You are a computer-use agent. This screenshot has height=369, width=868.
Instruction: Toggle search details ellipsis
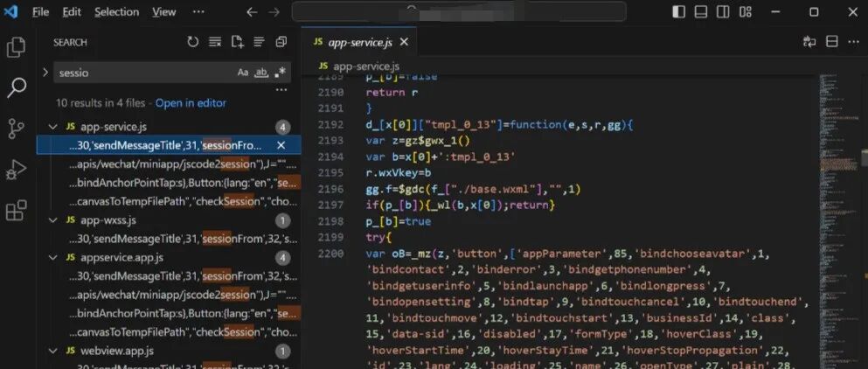pyautogui.click(x=281, y=90)
